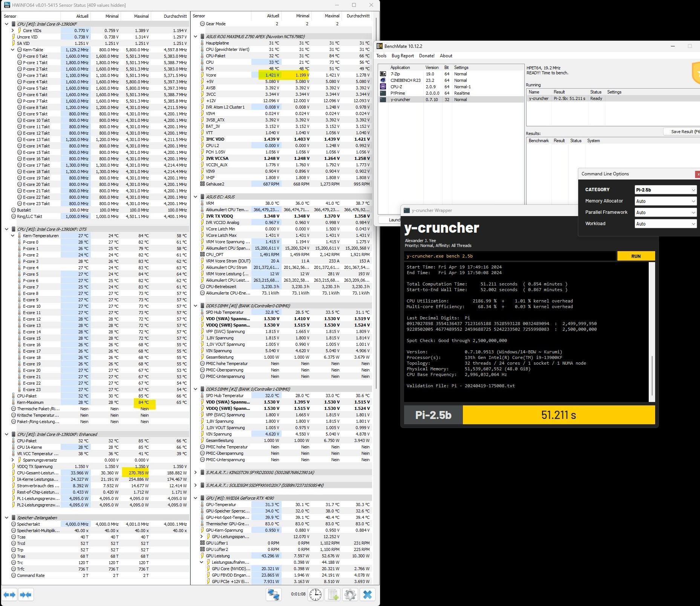Click the highlighted Kern-Maximum value 84 °C
The height and width of the screenshot is (606, 700).
[x=144, y=402]
